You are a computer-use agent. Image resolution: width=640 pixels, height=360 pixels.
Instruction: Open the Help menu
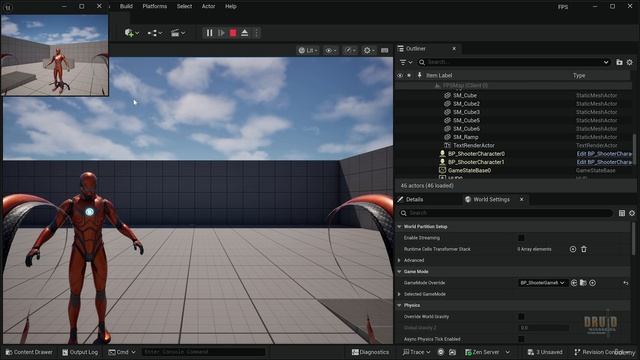point(231,7)
